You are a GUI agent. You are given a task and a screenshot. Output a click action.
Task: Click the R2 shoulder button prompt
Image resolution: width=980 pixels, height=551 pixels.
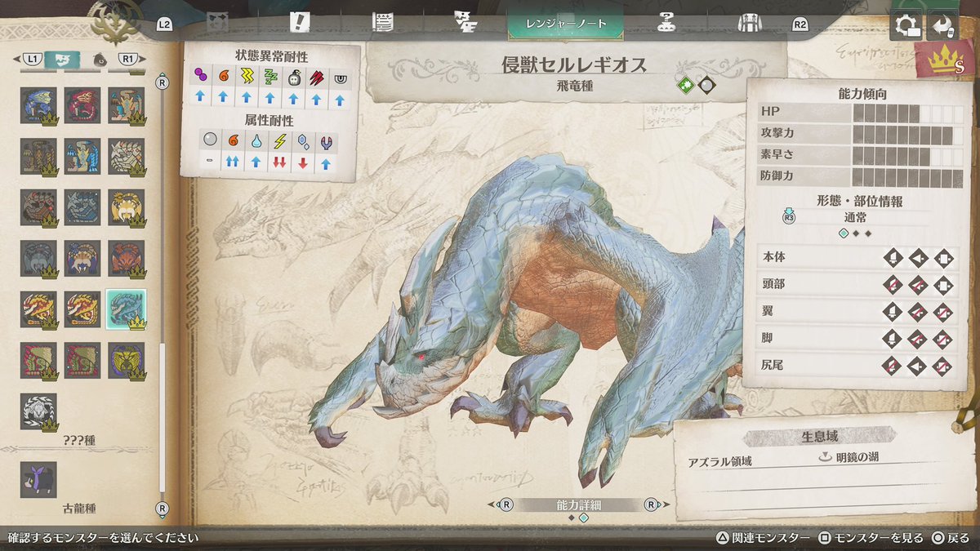pyautogui.click(x=800, y=24)
